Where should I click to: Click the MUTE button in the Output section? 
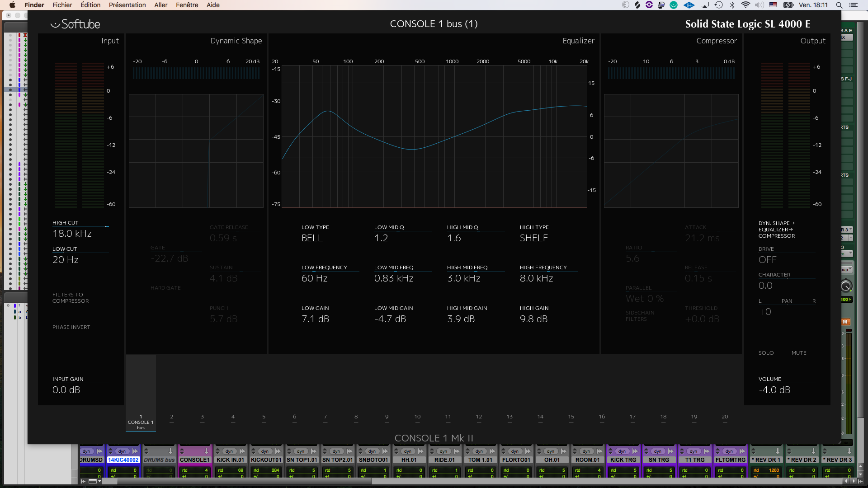click(x=799, y=352)
